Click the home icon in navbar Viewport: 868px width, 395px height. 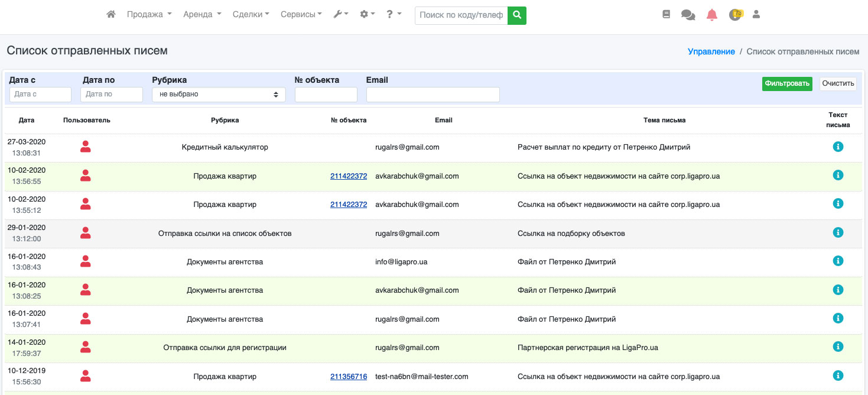[110, 14]
